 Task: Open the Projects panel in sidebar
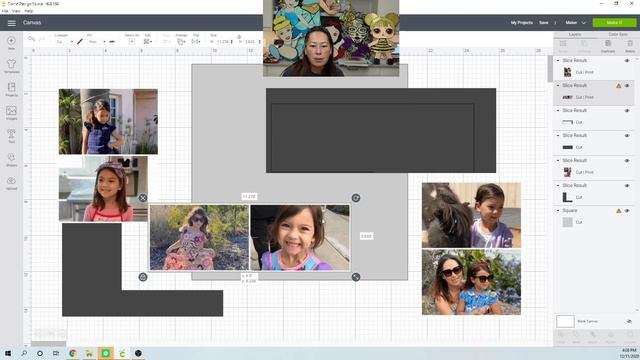coord(11,89)
